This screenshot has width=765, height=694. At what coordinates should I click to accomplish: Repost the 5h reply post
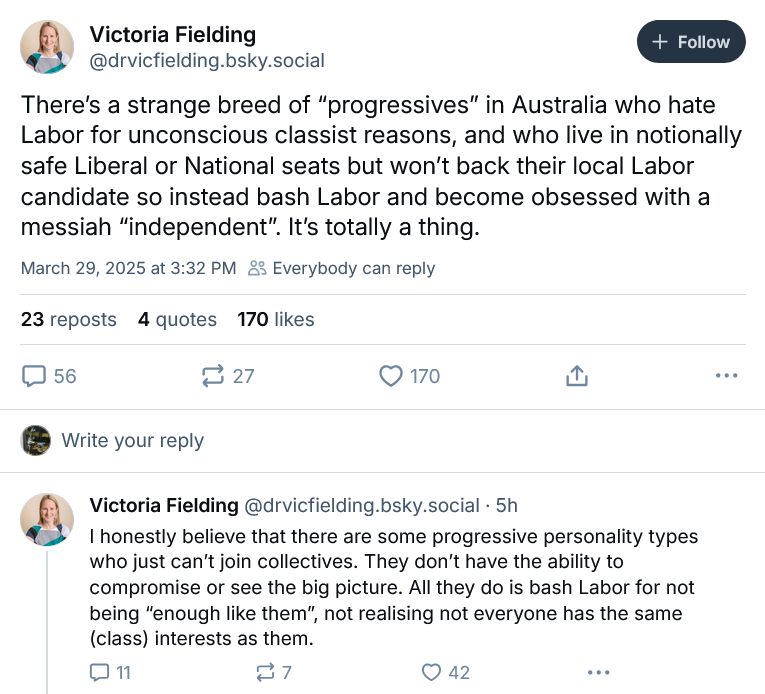tap(268, 672)
